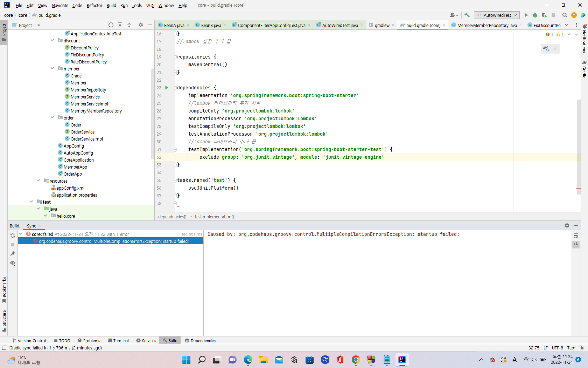Click the Build project hammer icon
This screenshot has height=368, width=588.
[x=467, y=15]
